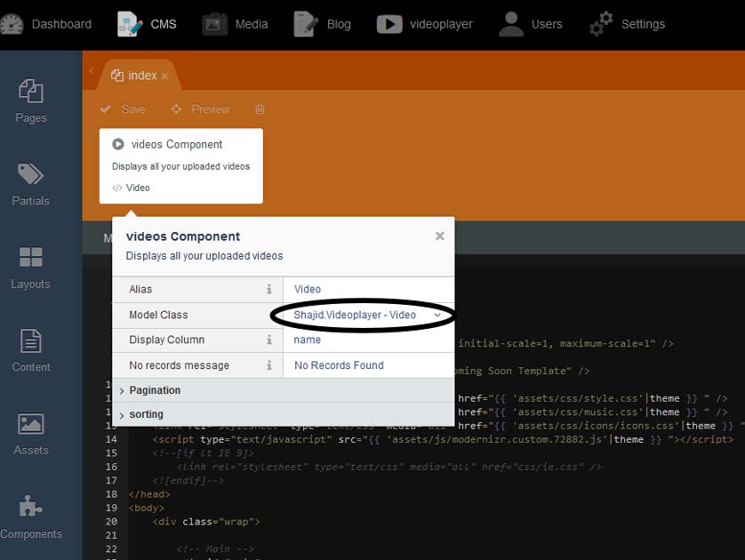Click the videoplayer play icon
The width and height of the screenshot is (745, 560).
click(x=389, y=24)
